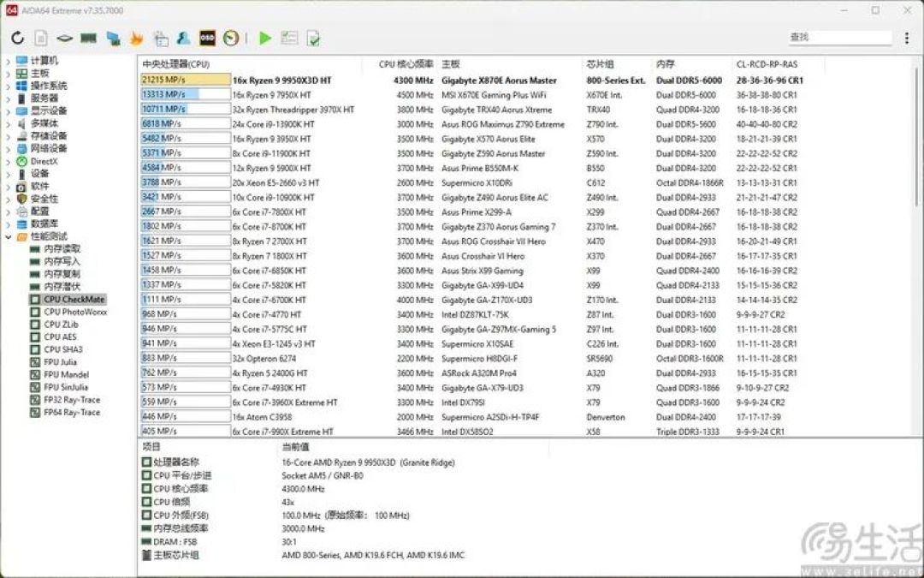Viewport: 924px width, 578px height.
Task: Click the green memory module toolbar icon
Action: 88,39
